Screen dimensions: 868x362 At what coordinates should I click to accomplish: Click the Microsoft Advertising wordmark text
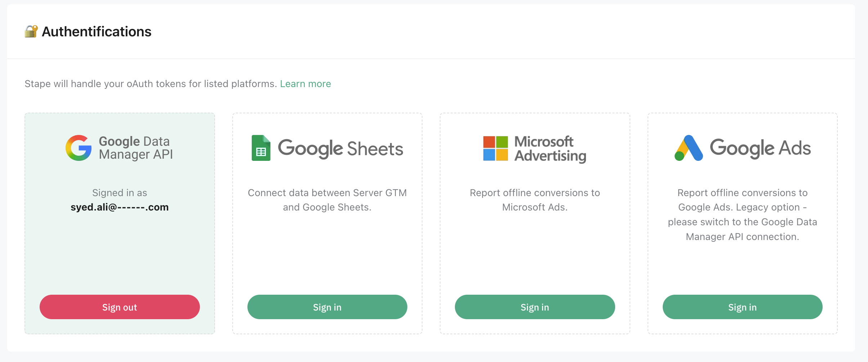coord(550,149)
